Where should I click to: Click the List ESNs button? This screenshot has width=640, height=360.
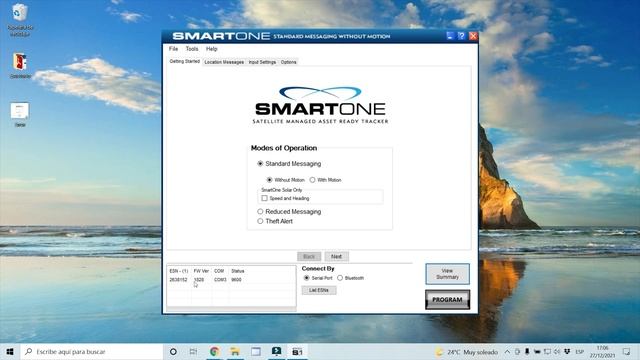tap(319, 290)
